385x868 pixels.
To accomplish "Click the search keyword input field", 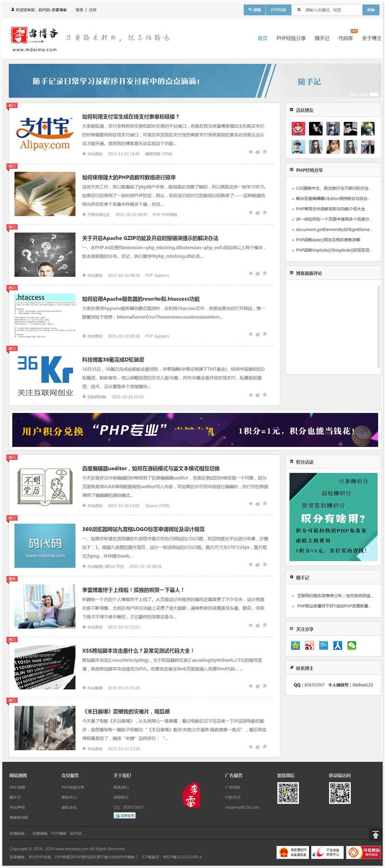I will pos(332,10).
